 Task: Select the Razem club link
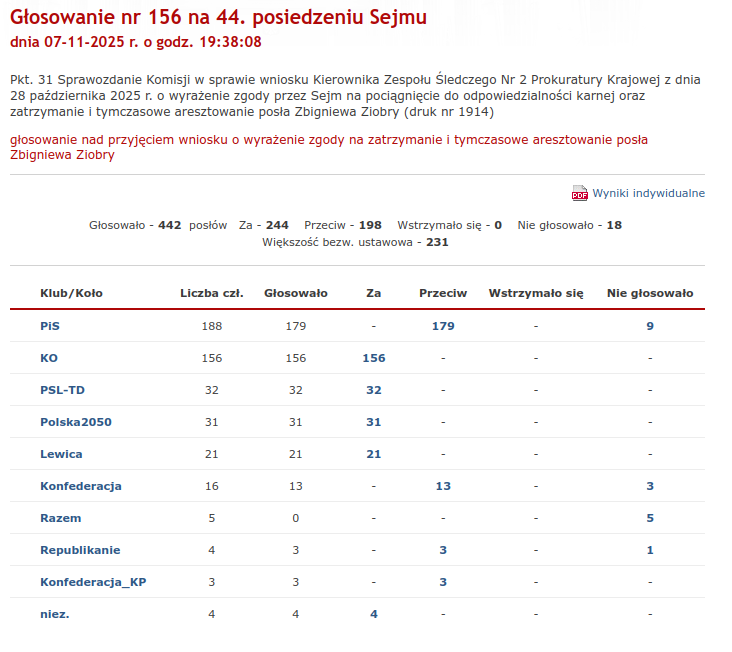coord(60,518)
